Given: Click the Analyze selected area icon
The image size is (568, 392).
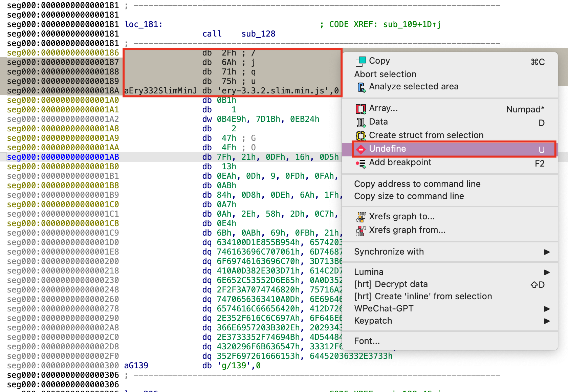Looking at the screenshot, I should coord(361,87).
